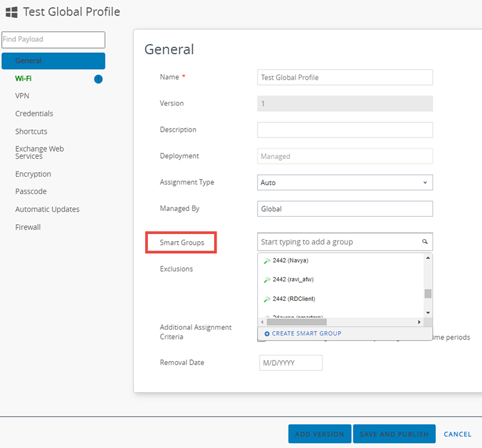Click right arrow of horizontal scrollbar
Viewport: 482px width, 448px height.
(419, 322)
